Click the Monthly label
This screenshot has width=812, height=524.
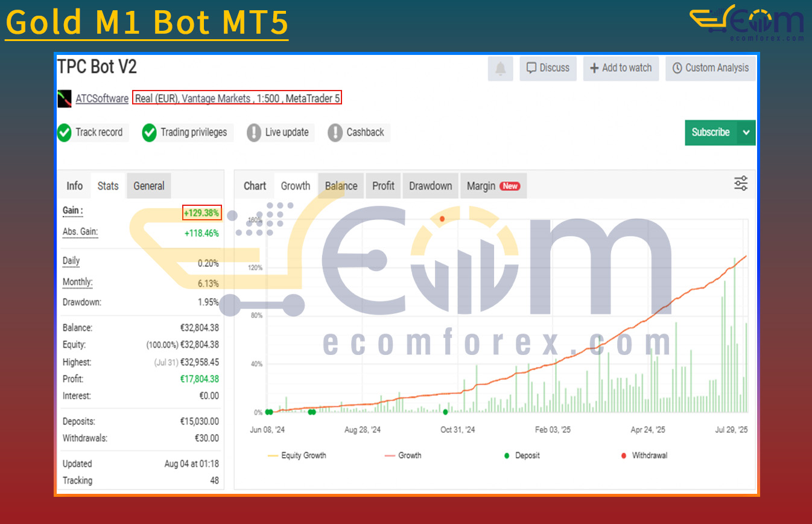[x=77, y=282]
